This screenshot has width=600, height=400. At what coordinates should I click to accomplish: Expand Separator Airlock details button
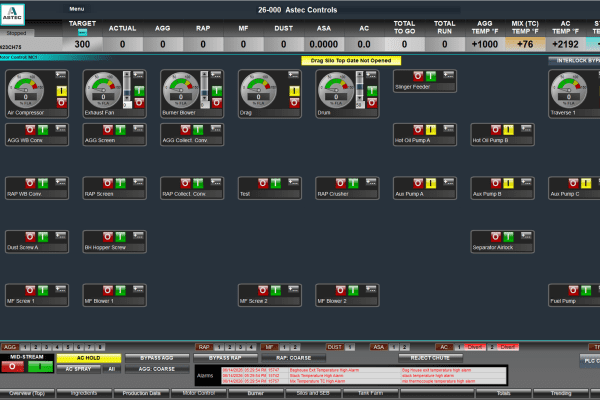point(526,235)
